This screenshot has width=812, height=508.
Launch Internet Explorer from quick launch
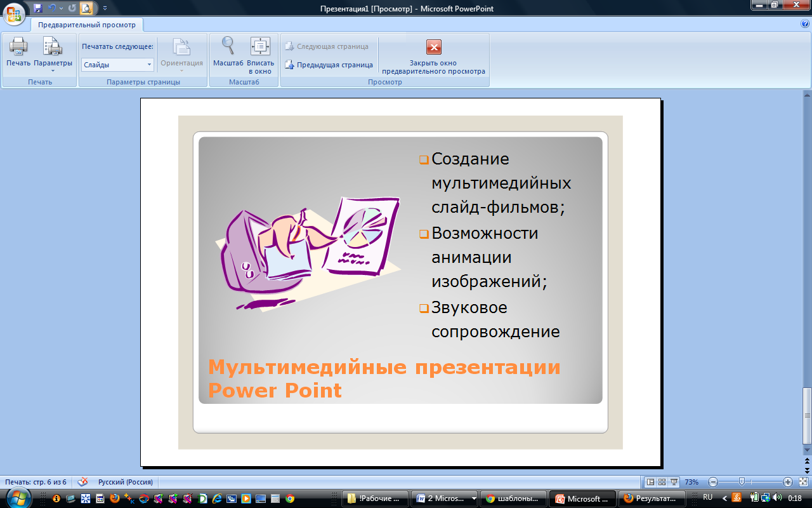(217, 498)
